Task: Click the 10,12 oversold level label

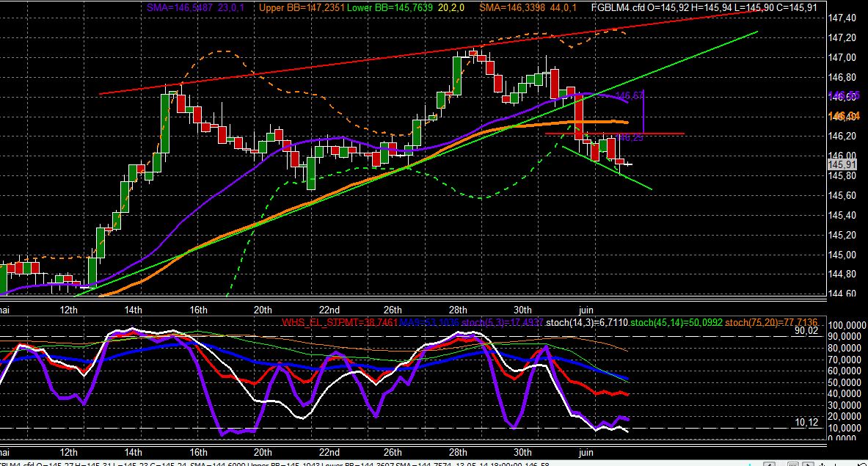Action: click(806, 422)
